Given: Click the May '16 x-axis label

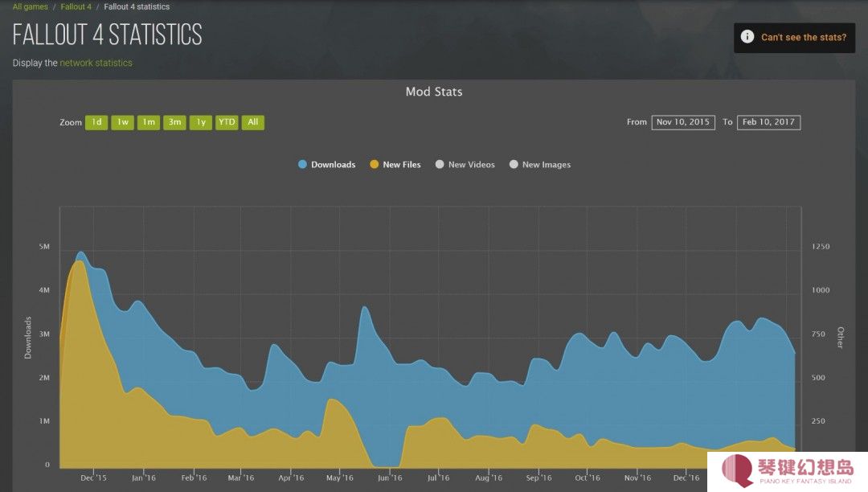Looking at the screenshot, I should [x=339, y=478].
